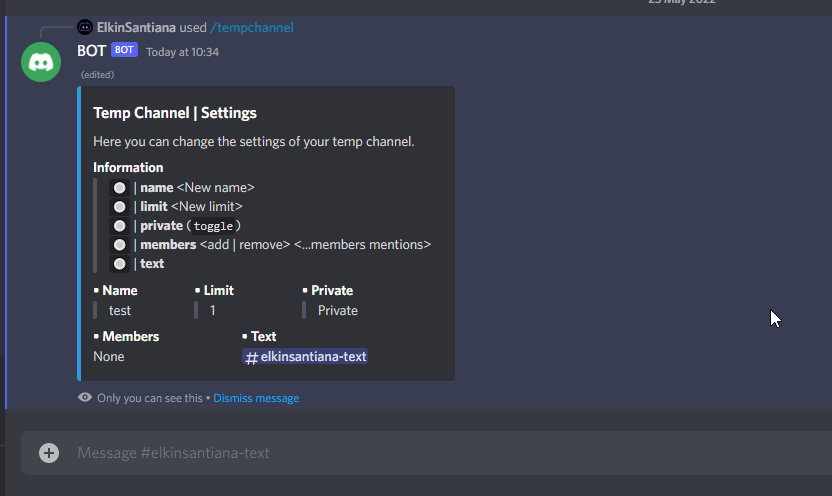Screen dimensions: 832x496
Task: Click the BOT's green Discord avatar
Action: click(x=41, y=63)
